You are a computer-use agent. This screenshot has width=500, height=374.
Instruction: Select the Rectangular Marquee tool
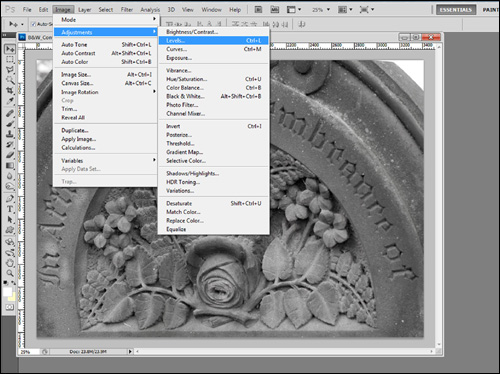pyautogui.click(x=10, y=59)
